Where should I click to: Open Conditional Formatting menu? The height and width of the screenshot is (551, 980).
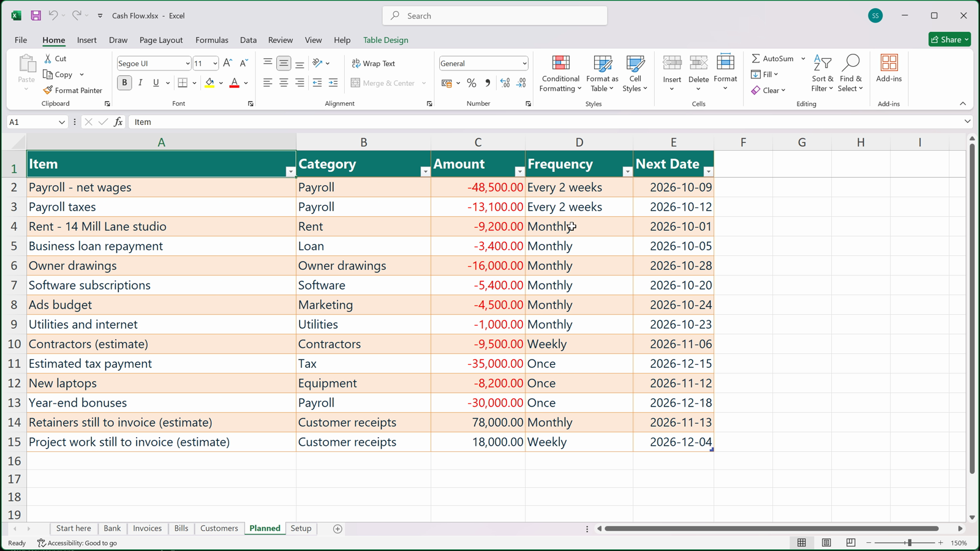tap(560, 73)
